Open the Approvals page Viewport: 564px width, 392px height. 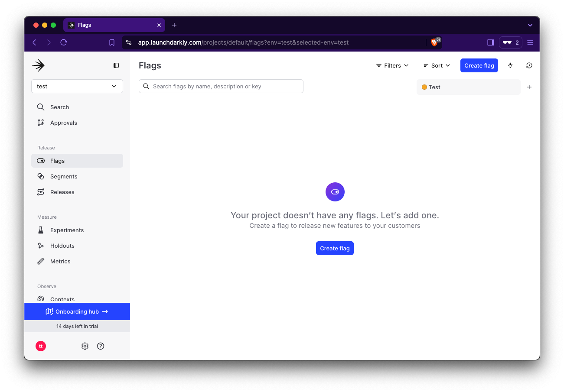tap(63, 123)
